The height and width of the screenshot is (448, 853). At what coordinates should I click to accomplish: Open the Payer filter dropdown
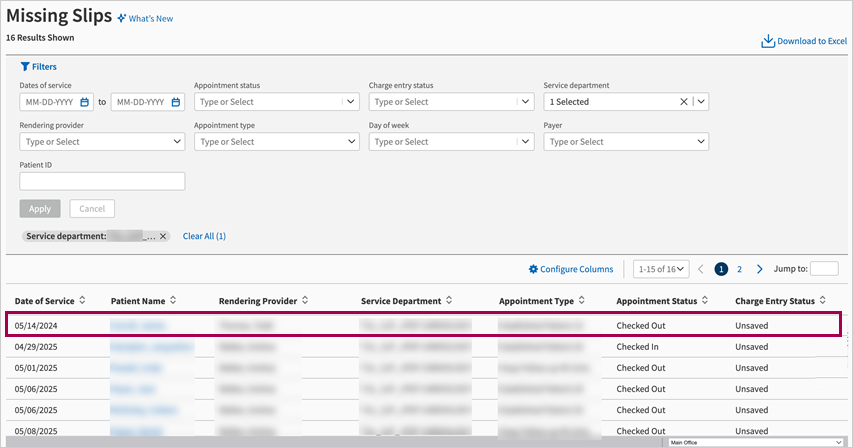tap(700, 142)
